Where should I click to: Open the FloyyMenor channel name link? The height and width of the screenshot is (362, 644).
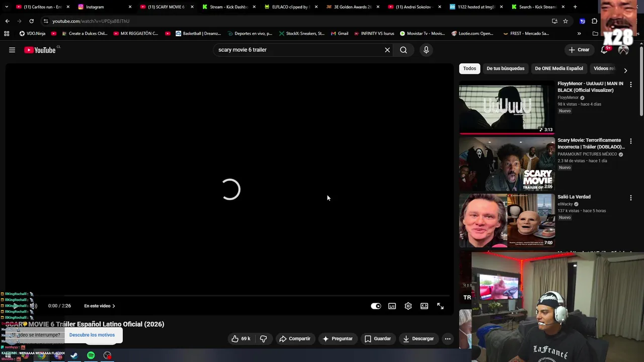568,98
